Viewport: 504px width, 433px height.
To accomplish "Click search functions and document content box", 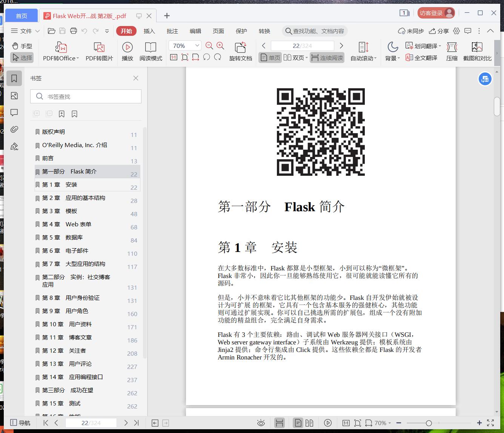I will [315, 31].
